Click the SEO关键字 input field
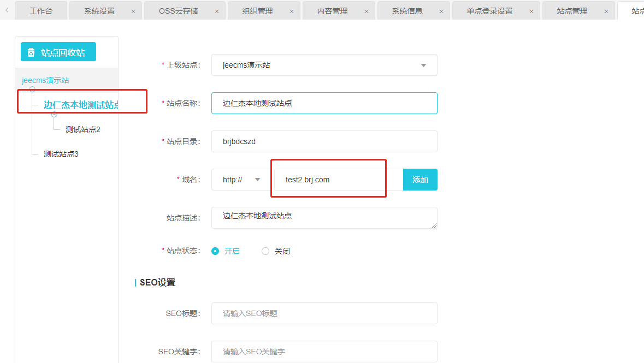Viewport: 644px width, 363px height. click(x=324, y=352)
